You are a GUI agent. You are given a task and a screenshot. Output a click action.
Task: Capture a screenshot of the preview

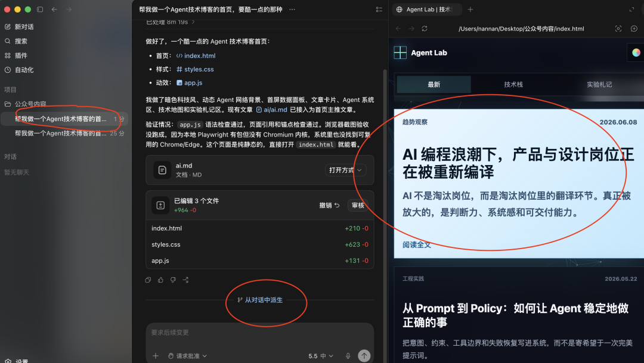point(618,29)
